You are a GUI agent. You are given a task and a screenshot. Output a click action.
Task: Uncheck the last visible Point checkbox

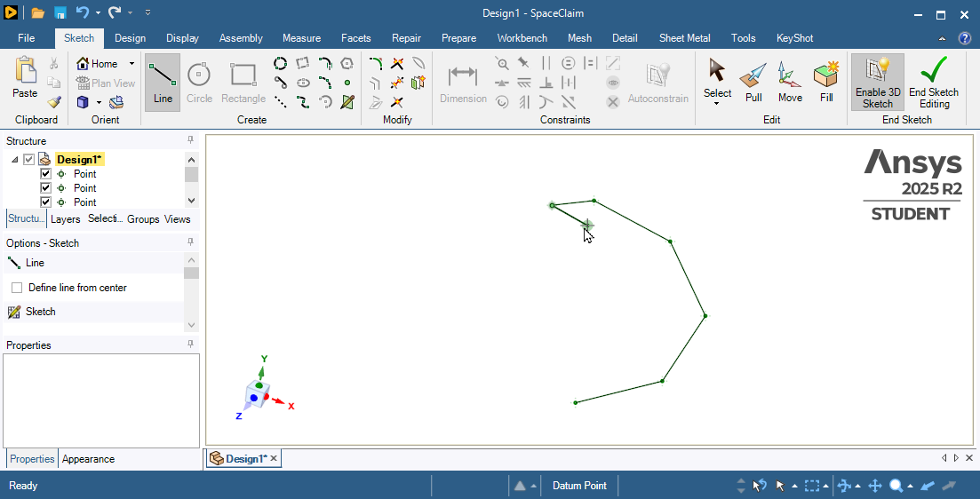pyautogui.click(x=45, y=202)
